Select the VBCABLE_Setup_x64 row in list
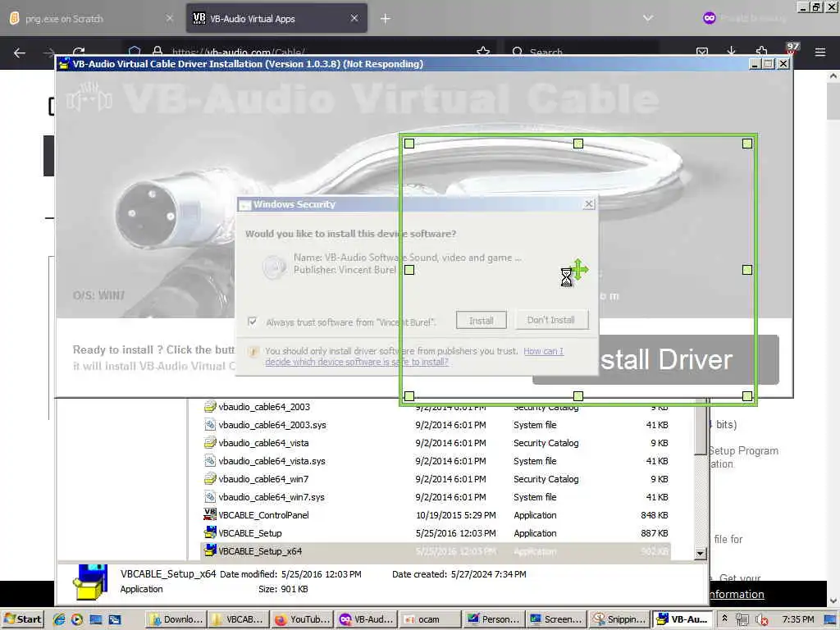 436,551
